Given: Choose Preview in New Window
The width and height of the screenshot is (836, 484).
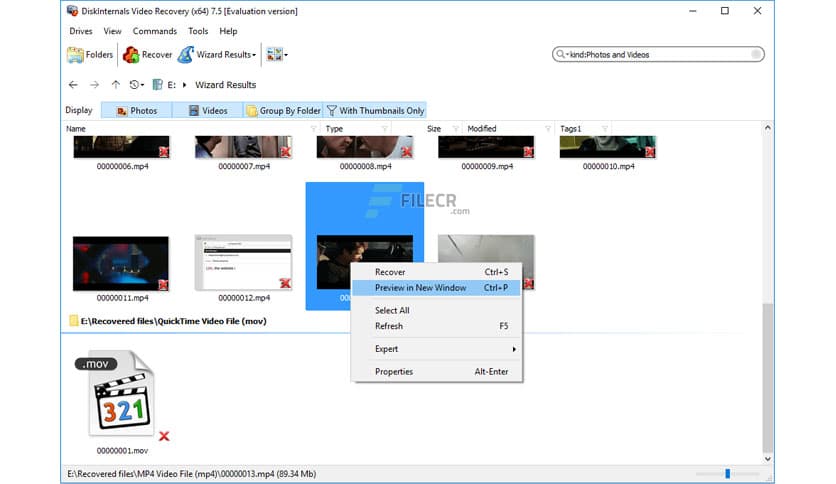Looking at the screenshot, I should [436, 288].
